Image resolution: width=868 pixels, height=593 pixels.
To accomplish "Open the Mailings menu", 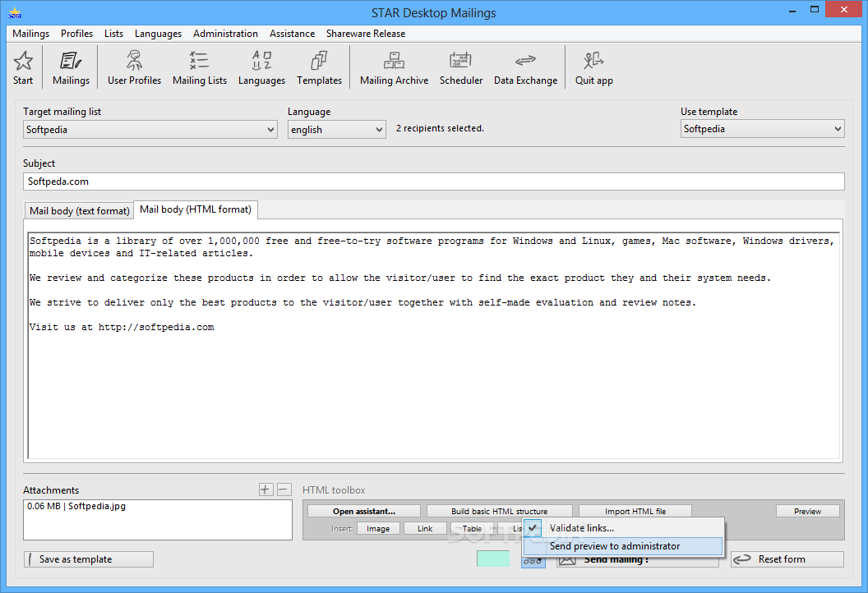I will (x=31, y=33).
